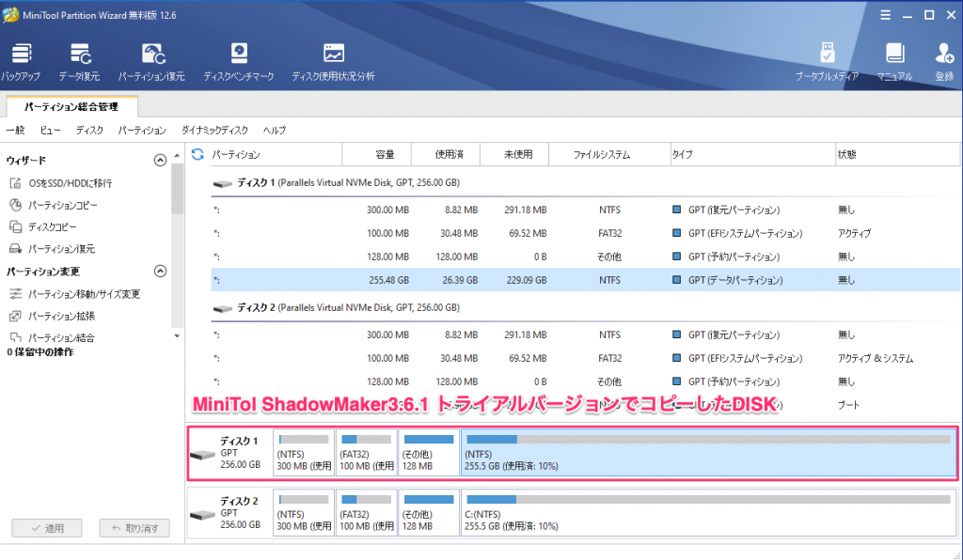This screenshot has width=963, height=560.
Task: Open the 一般 menu
Action: click(15, 130)
